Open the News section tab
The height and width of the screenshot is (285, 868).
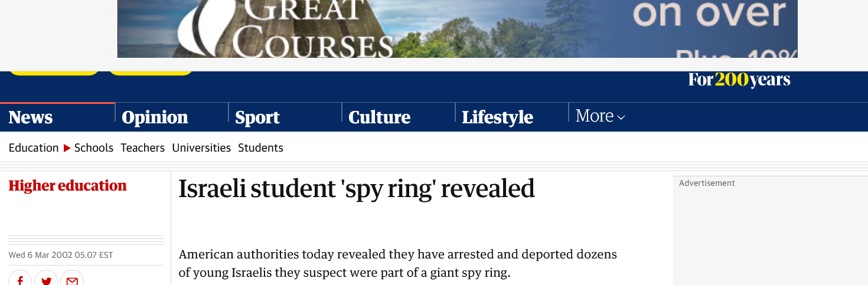(x=31, y=117)
